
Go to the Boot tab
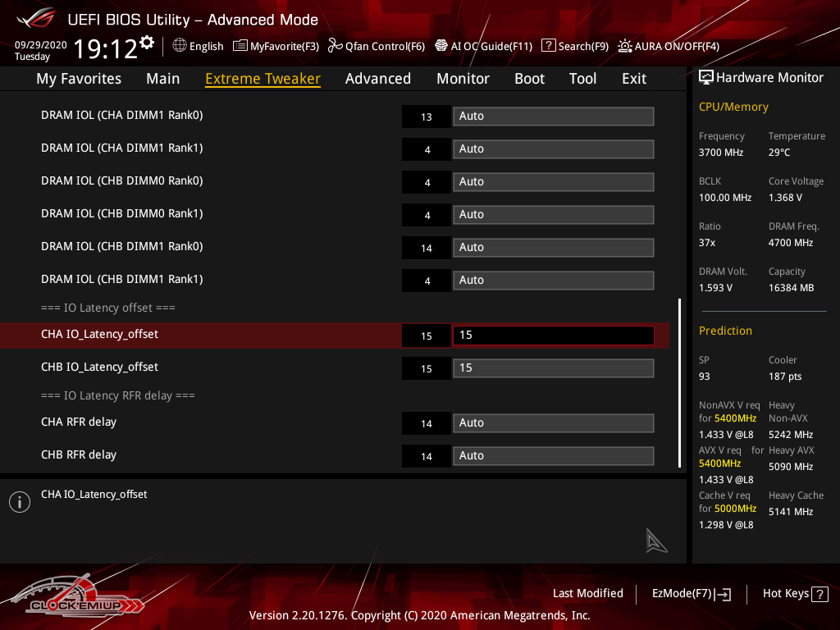coord(529,79)
